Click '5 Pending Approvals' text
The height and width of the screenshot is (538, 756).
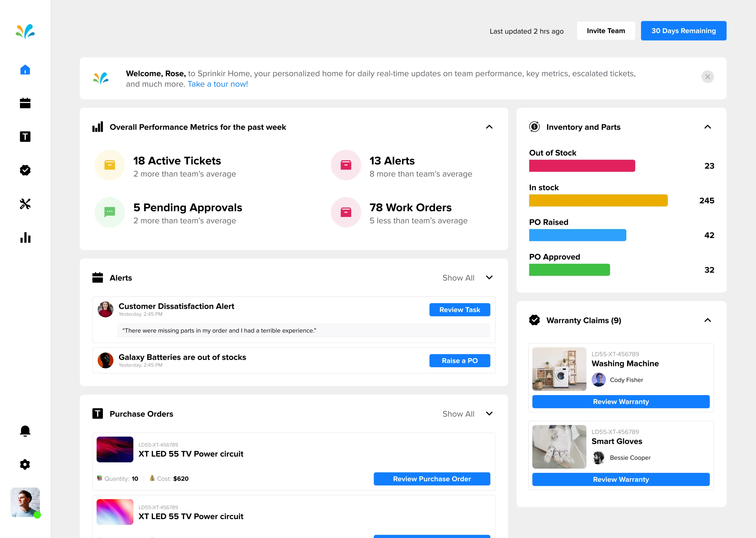click(188, 208)
